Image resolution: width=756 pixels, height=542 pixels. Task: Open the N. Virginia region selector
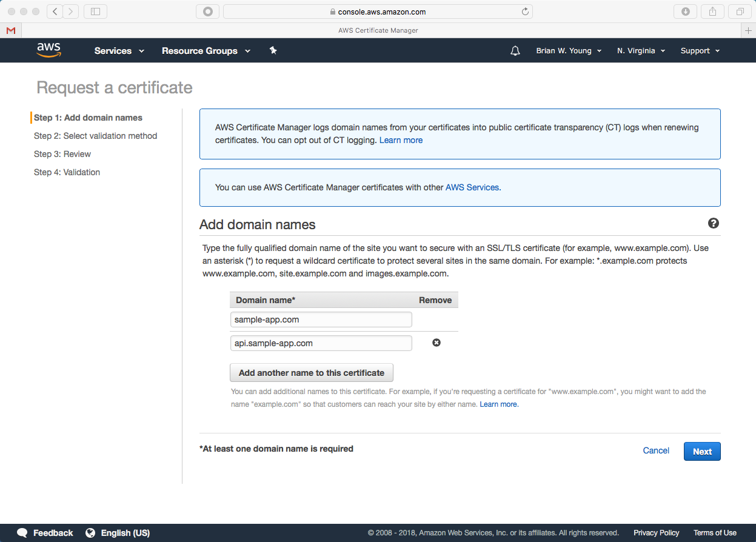coord(641,51)
